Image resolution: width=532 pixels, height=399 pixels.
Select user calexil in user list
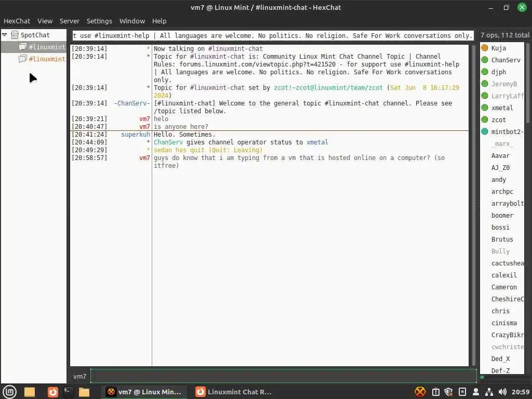pos(504,275)
